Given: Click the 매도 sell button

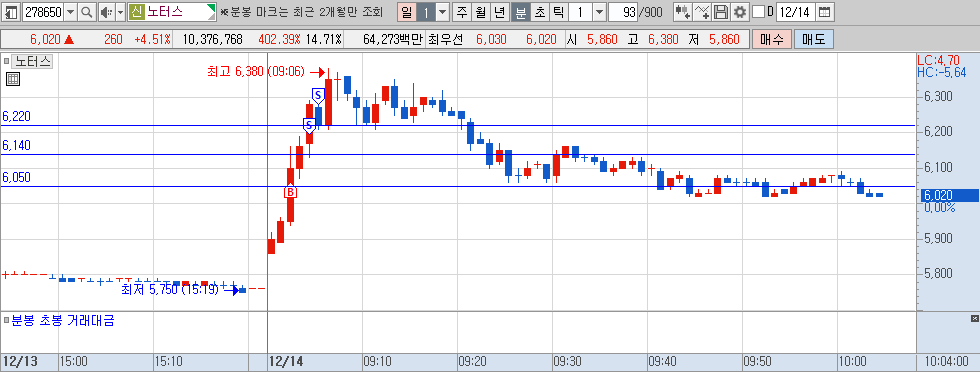Looking at the screenshot, I should (814, 39).
